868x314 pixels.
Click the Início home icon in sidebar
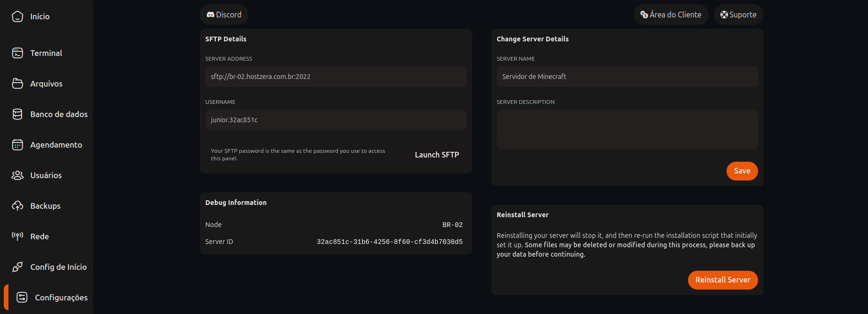17,16
